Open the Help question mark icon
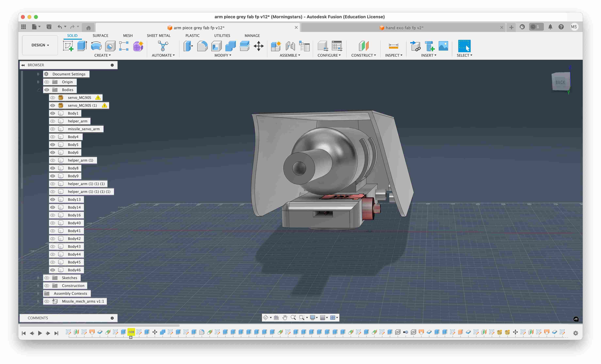This screenshot has height=364, width=601. (x=561, y=27)
